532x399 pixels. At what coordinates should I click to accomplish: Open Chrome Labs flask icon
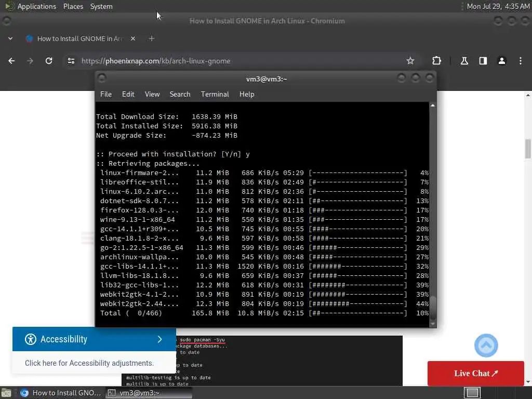click(464, 61)
